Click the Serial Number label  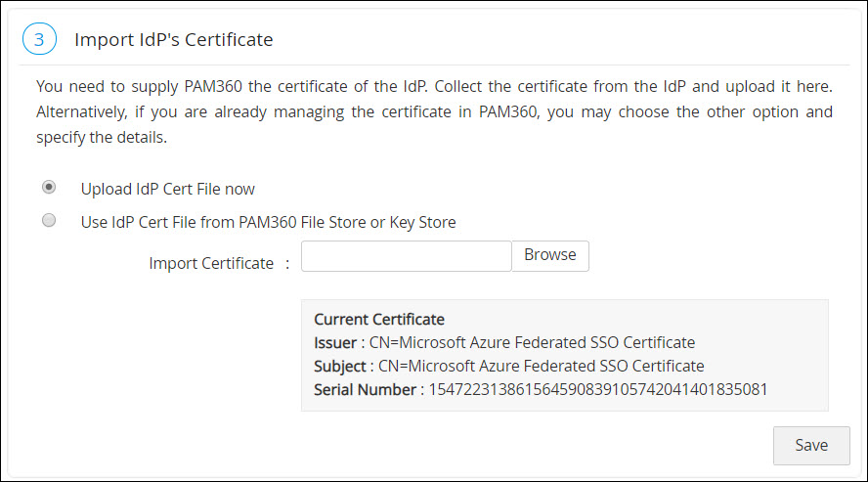(x=365, y=389)
